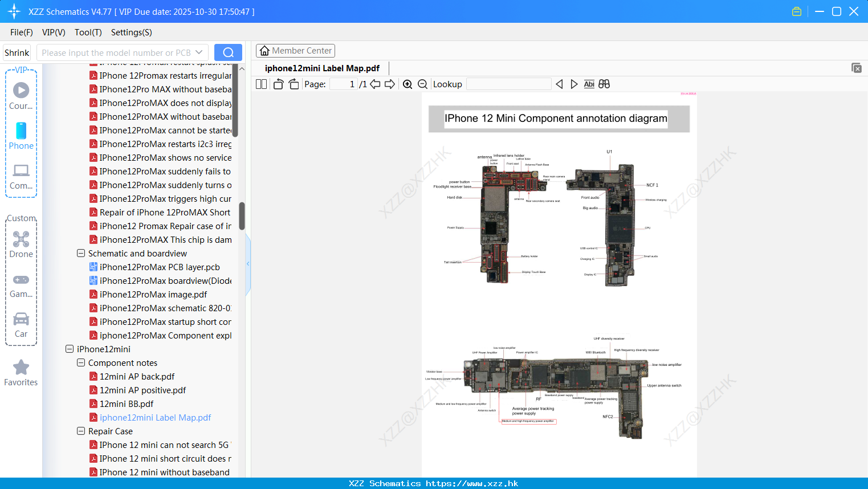Image resolution: width=868 pixels, height=489 pixels.
Task: Click the Shrink button
Action: (x=17, y=52)
